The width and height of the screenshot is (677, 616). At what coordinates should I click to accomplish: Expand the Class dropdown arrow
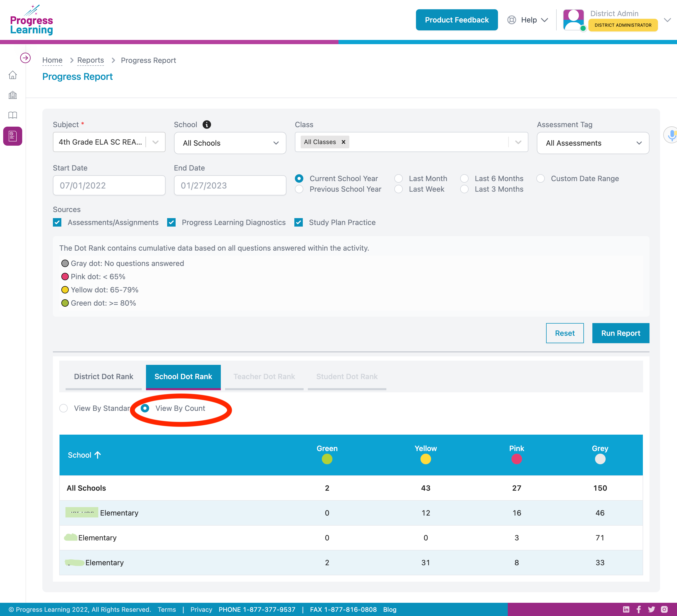518,142
